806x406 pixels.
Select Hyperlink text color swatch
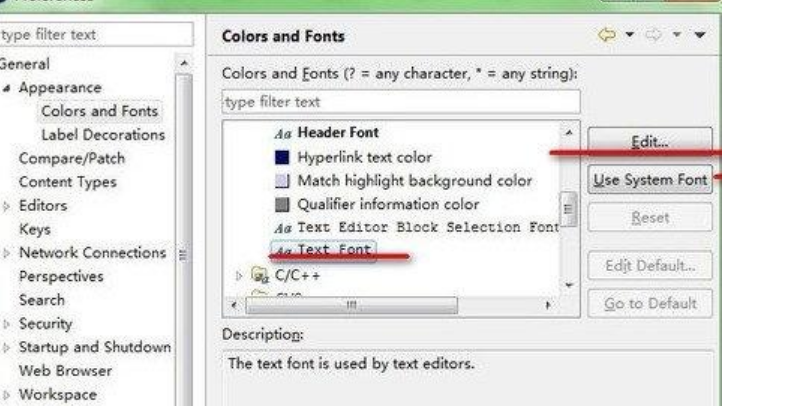282,157
